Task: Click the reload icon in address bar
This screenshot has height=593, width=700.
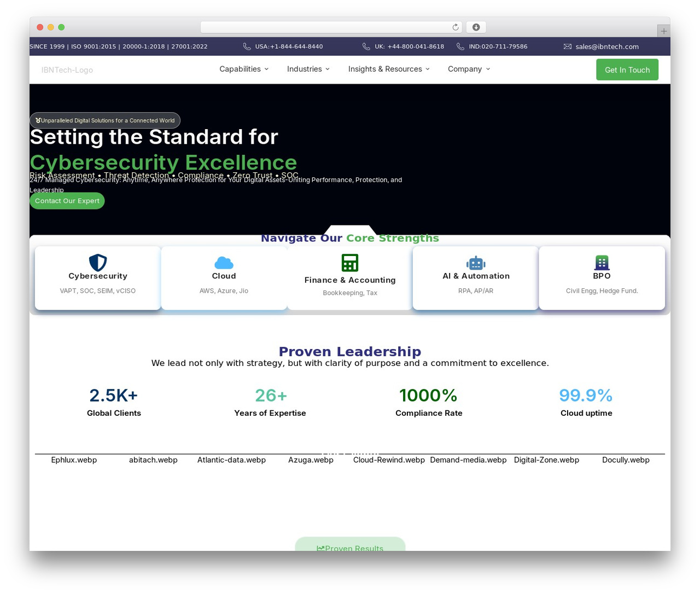Action: [x=456, y=27]
